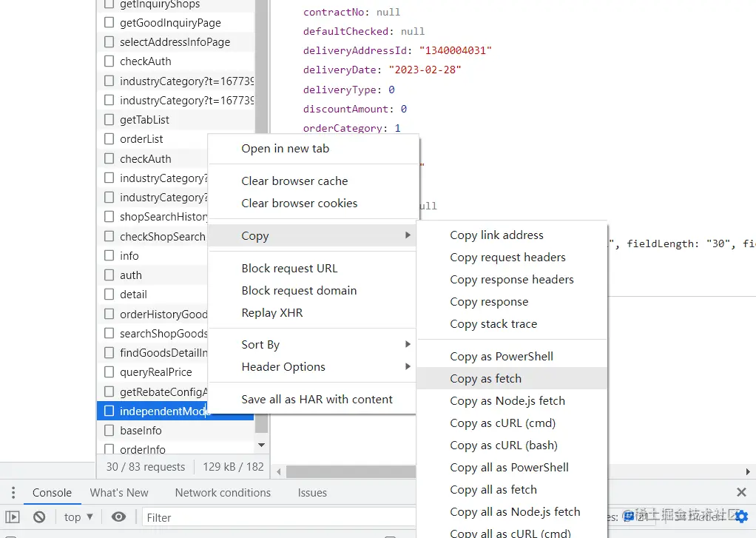
Task: Select the checkShopSearch request row
Action: pos(152,236)
